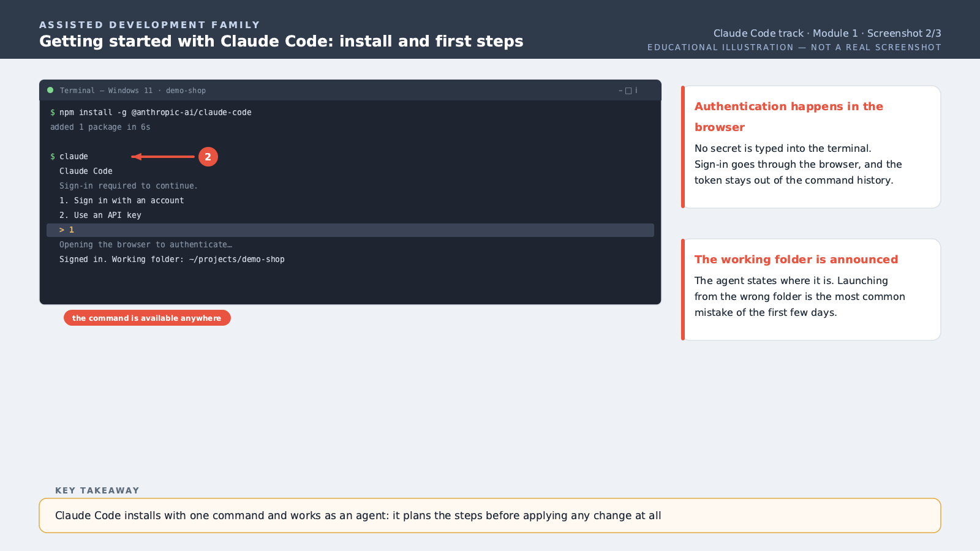Click 'Sign-in required to continue.' in terminal
Image resolution: width=980 pixels, height=551 pixels.
[x=129, y=186]
